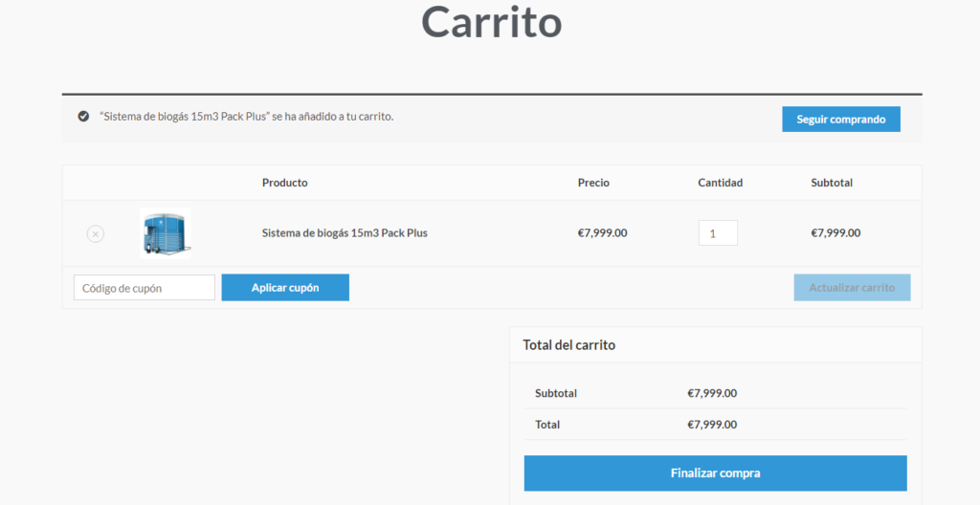980x505 pixels.
Task: Click the Cantidad quantity field
Action: coord(718,233)
